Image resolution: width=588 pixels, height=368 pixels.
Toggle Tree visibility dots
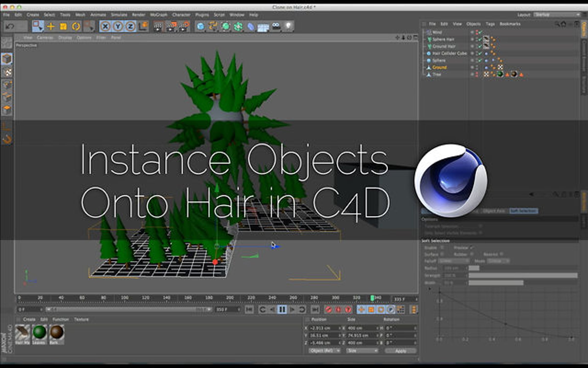tap(477, 74)
